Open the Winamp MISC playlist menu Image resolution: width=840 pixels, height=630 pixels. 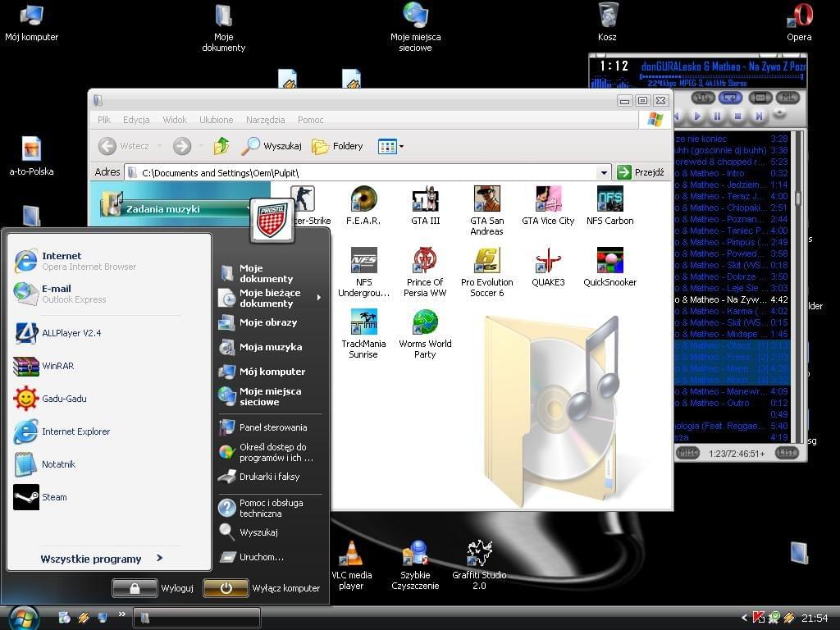[x=688, y=453]
